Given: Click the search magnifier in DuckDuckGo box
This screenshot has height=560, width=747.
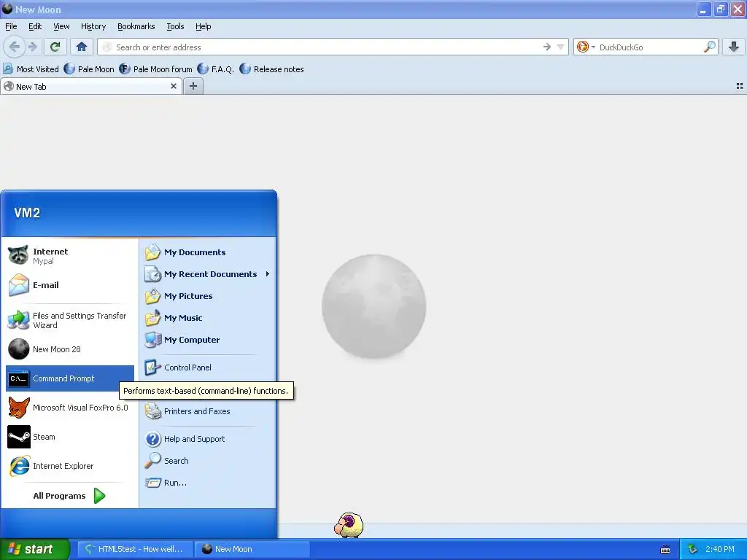Looking at the screenshot, I should tap(709, 47).
